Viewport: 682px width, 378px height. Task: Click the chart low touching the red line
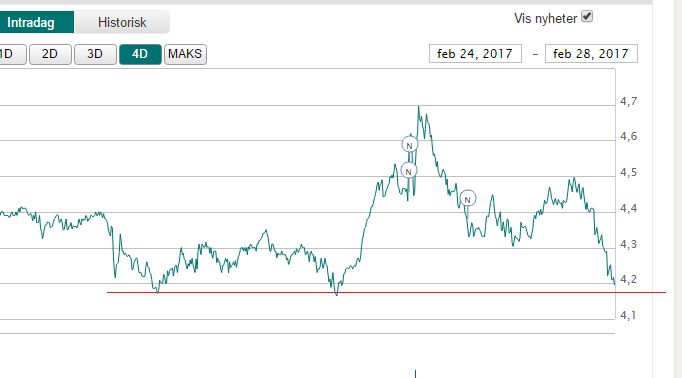pos(337,294)
